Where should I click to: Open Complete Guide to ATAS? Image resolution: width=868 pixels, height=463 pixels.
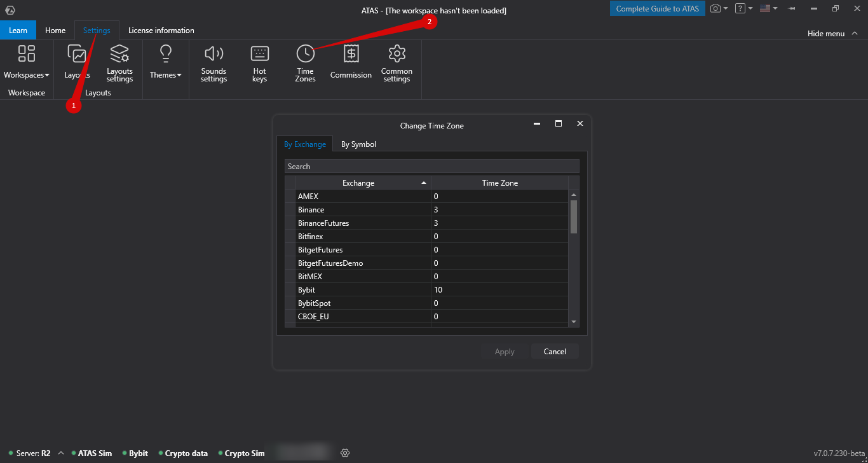coord(658,8)
